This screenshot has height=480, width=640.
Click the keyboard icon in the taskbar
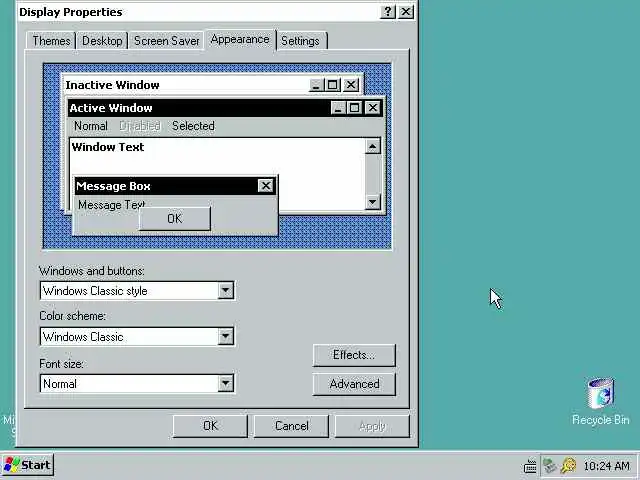(x=530, y=466)
